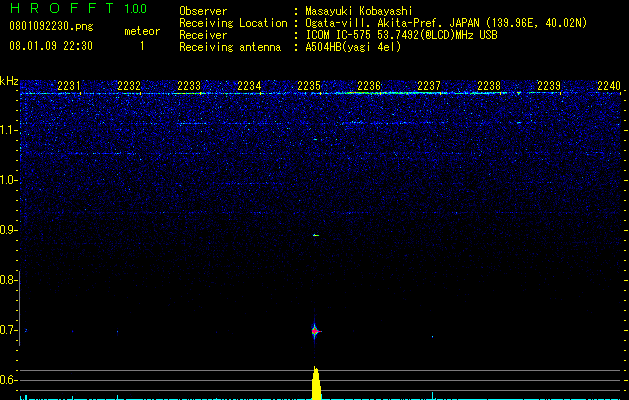Screen dimensions: 629x400
Task: Click the date 08.01.09 22:30
Action: tap(51, 46)
